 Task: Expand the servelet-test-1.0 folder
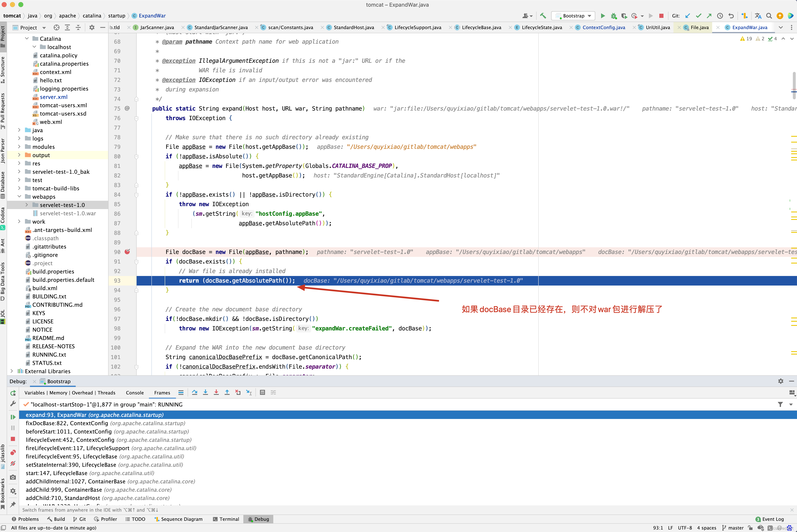pos(27,205)
